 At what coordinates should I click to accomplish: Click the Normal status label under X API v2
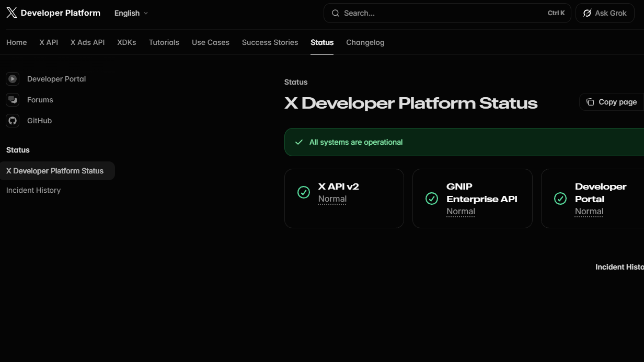coord(332,198)
